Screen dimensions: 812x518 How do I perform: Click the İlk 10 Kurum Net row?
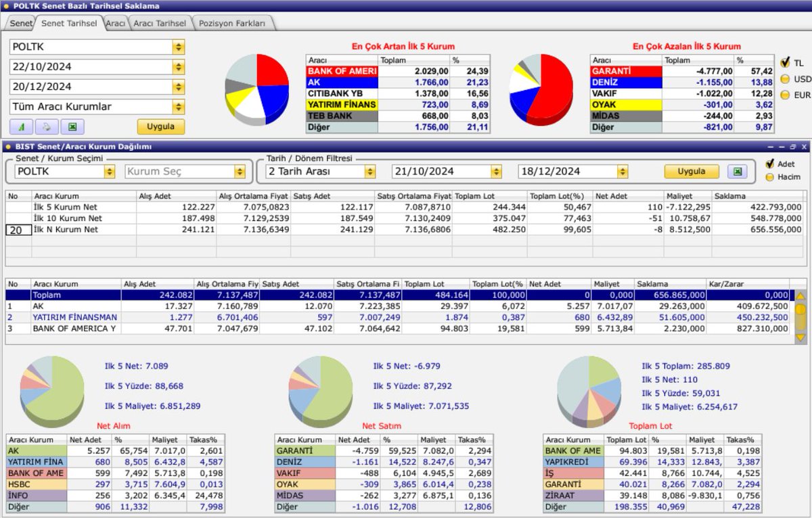click(405, 218)
